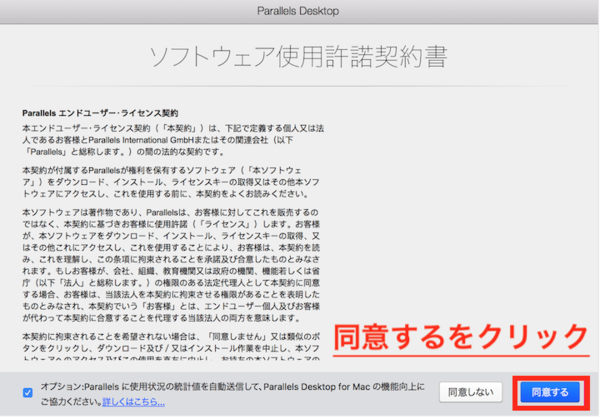The width and height of the screenshot is (600, 419).
Task: Click the 同意しない button
Action: click(473, 392)
